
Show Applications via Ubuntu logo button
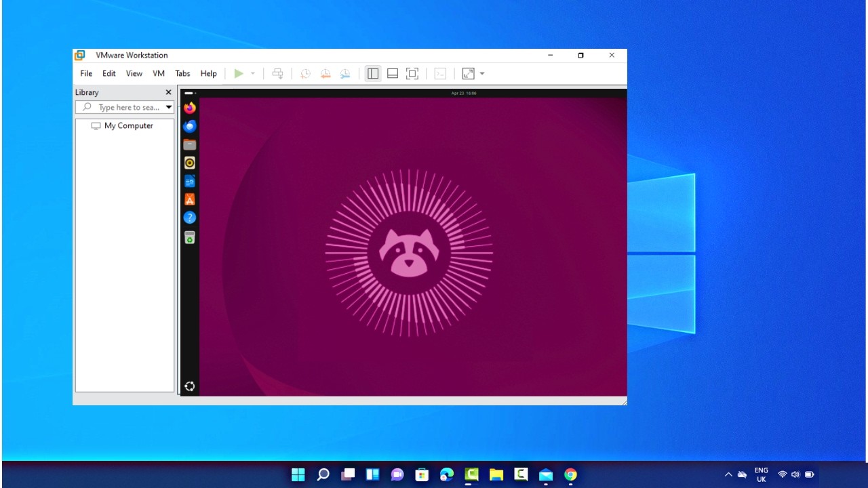pyautogui.click(x=190, y=386)
